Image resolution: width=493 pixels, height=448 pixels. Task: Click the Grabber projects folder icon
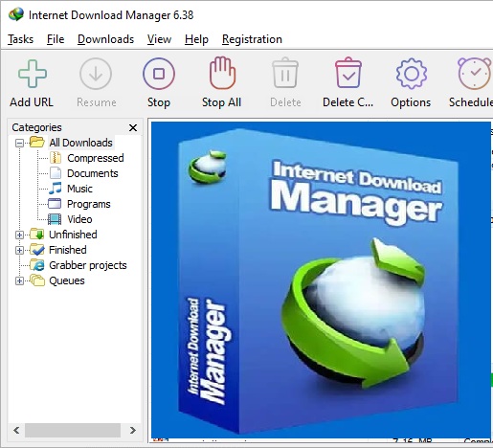(x=37, y=265)
